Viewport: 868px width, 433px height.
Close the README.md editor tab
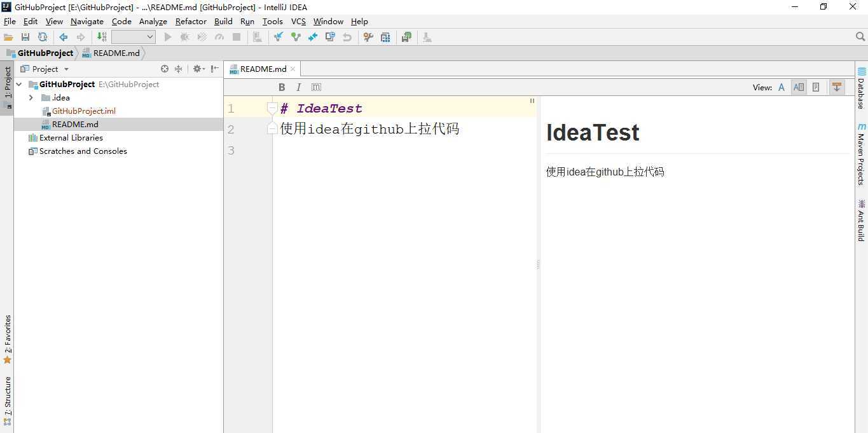(x=293, y=69)
